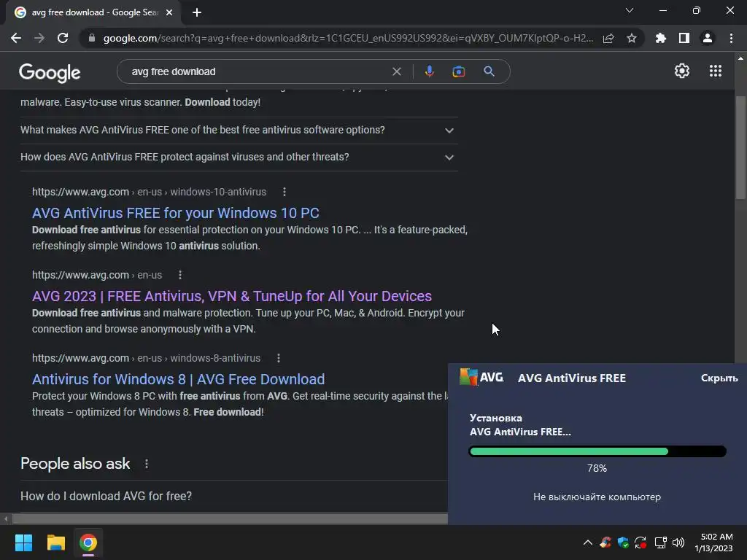The width and height of the screenshot is (747, 560).
Task: Expand 'How does AVG AntiVirus FREE protect' question
Action: click(x=239, y=157)
